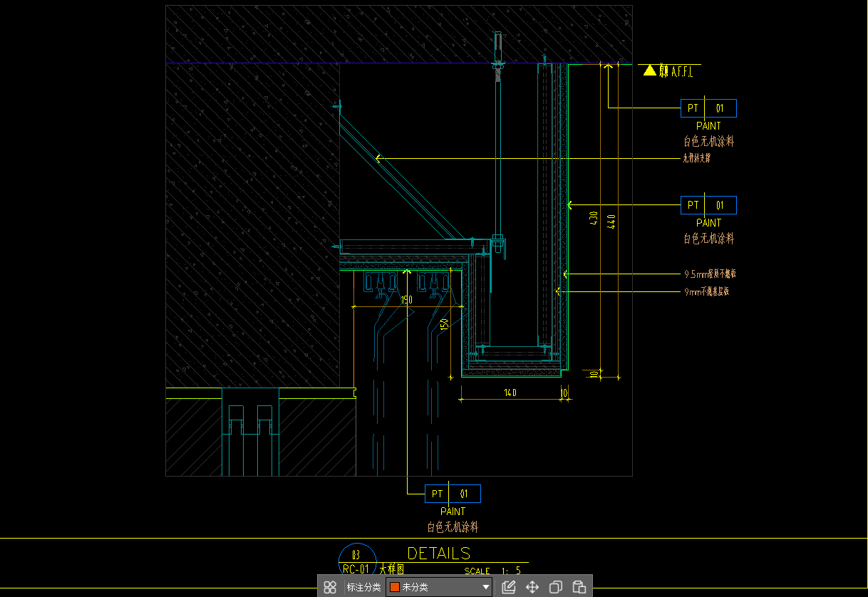The width and height of the screenshot is (868, 597).
Task: Select the RC-01 drawing number bubble
Action: (x=356, y=560)
